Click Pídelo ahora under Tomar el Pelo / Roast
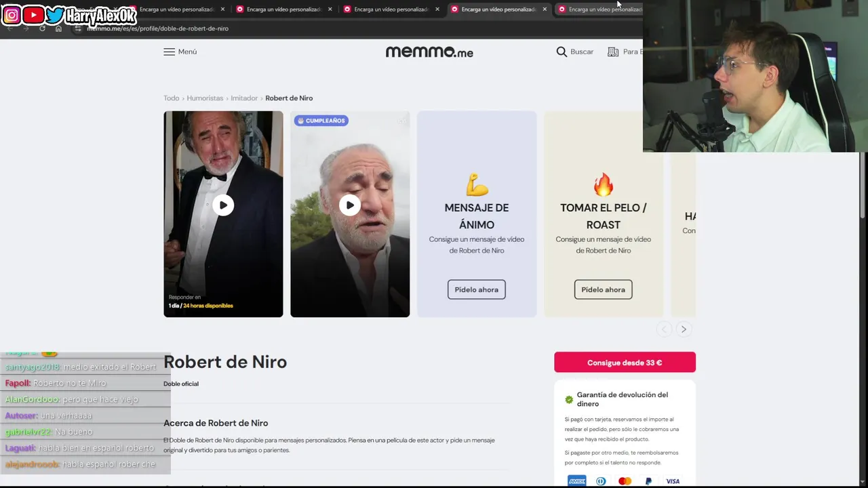This screenshot has width=868, height=488. pyautogui.click(x=604, y=289)
